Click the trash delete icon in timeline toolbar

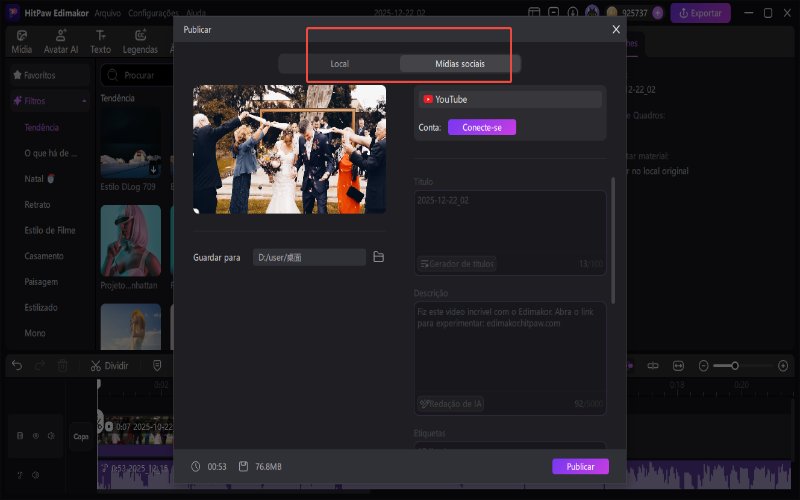pyautogui.click(x=62, y=365)
